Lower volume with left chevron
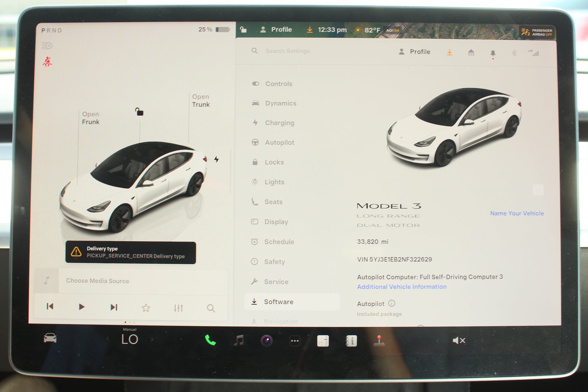The width and height of the screenshot is (588, 392). click(437, 340)
